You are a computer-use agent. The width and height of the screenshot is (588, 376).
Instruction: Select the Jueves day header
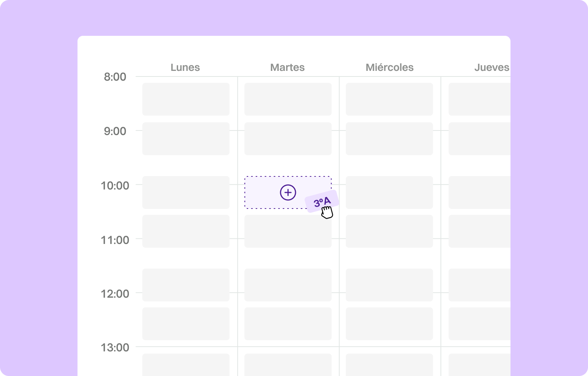pyautogui.click(x=492, y=68)
